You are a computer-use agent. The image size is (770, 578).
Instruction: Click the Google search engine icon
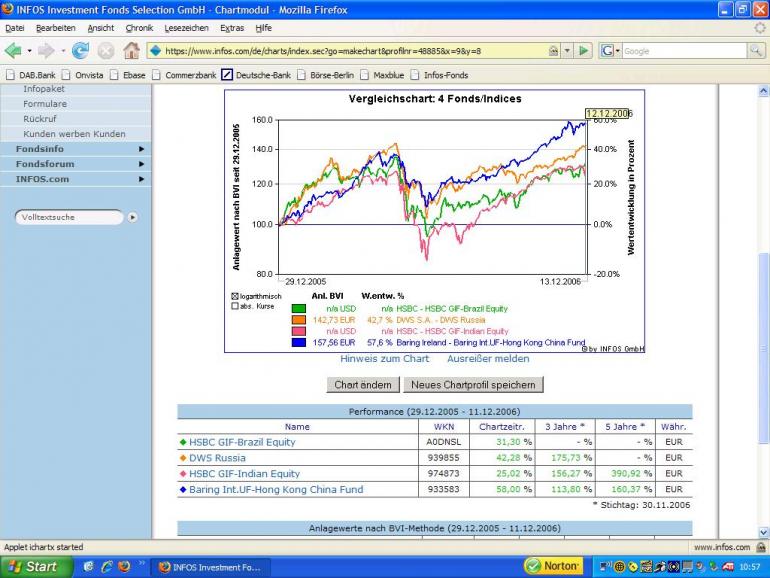[607, 51]
